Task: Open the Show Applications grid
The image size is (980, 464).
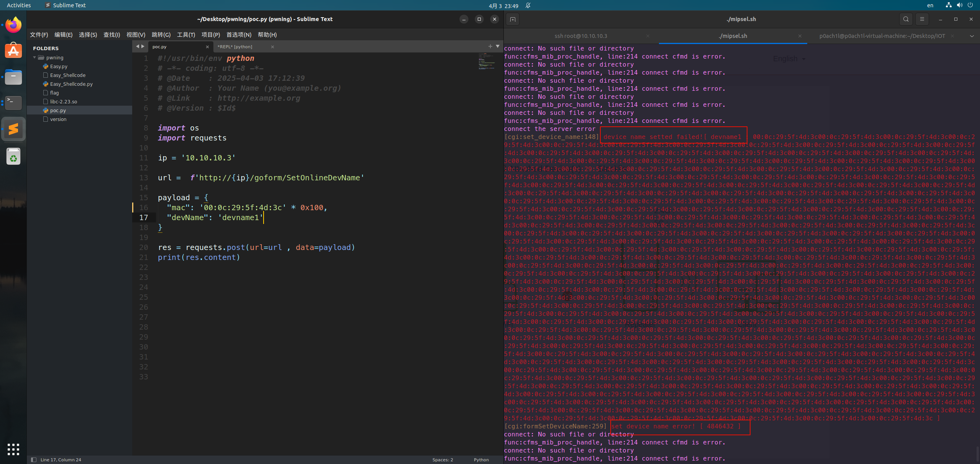Action: (13, 449)
